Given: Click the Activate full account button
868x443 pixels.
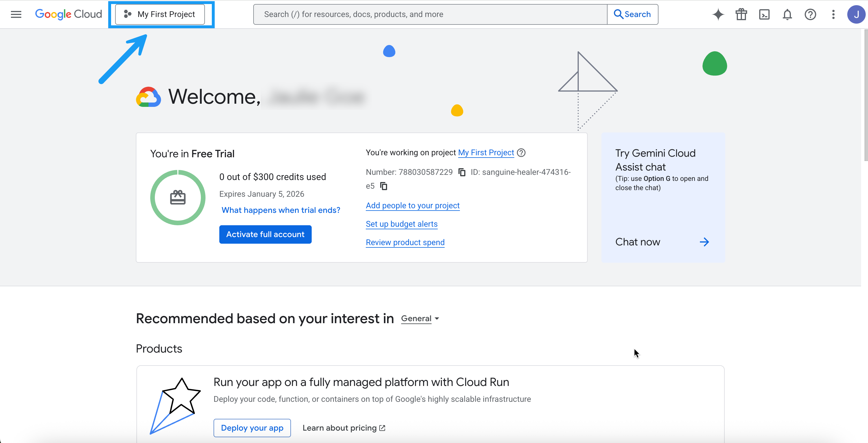Looking at the screenshot, I should [x=265, y=234].
